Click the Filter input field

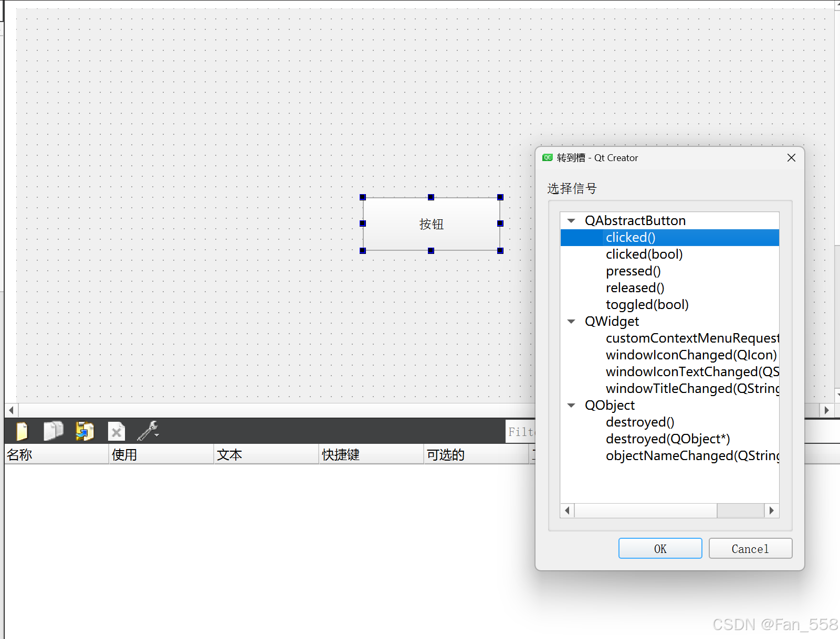pyautogui.click(x=520, y=431)
